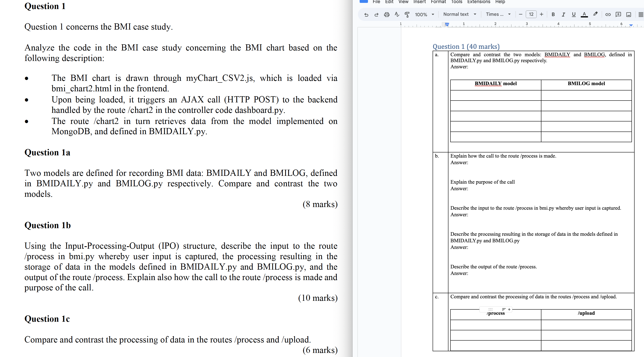Toggle underline formatting
Viewport: 644px width, 357px height.
pos(573,14)
